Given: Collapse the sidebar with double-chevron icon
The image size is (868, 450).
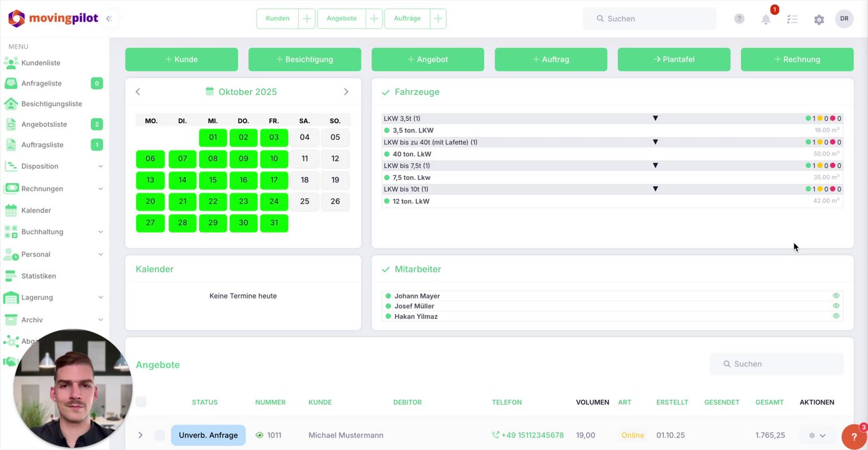Looking at the screenshot, I should click(x=109, y=19).
